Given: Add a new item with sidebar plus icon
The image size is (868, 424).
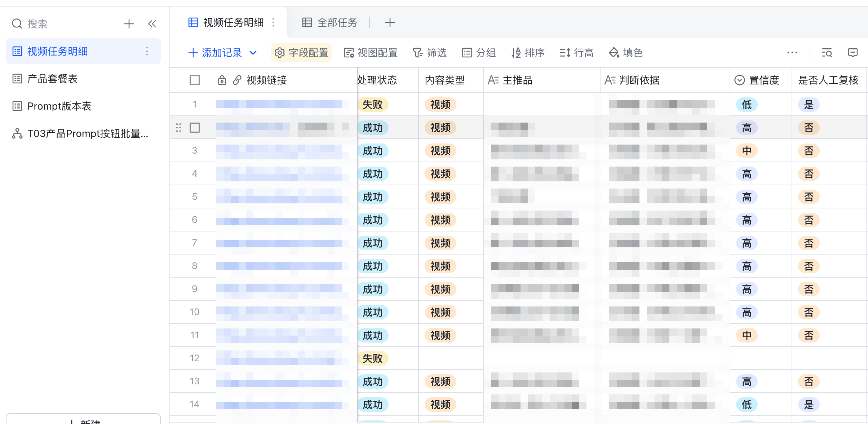Looking at the screenshot, I should coord(129,24).
